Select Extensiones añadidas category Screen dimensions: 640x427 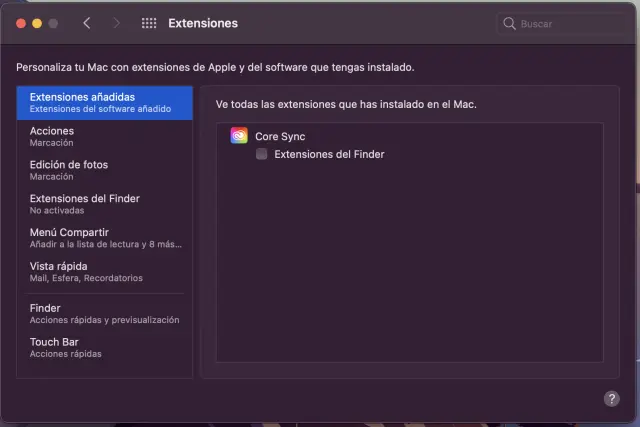104,103
